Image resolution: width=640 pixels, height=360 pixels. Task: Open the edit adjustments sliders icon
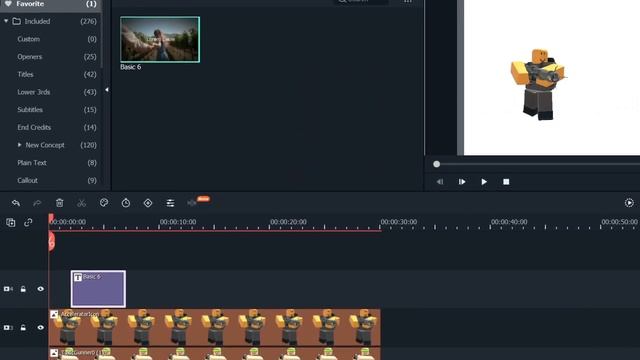[170, 203]
